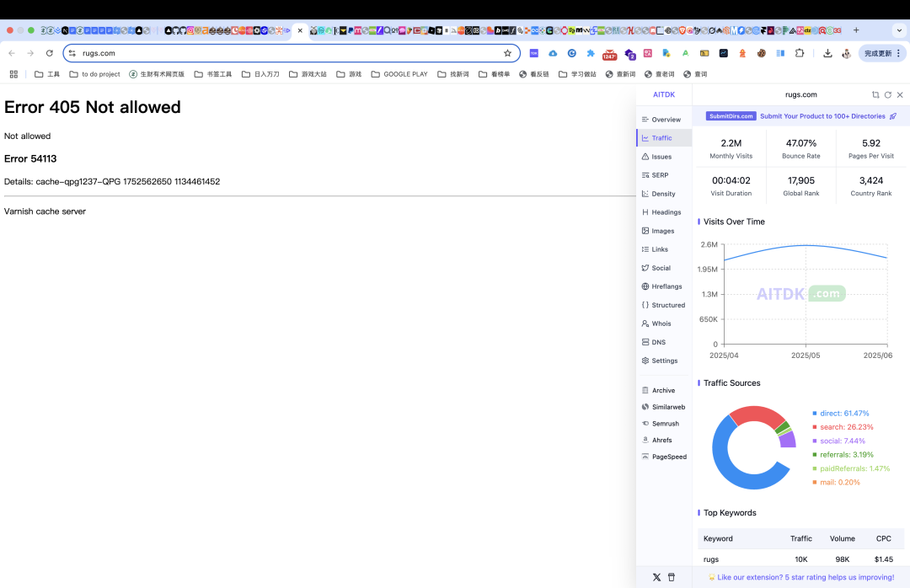Open PageSpeed for rugs.com
910x588 pixels.
point(664,457)
